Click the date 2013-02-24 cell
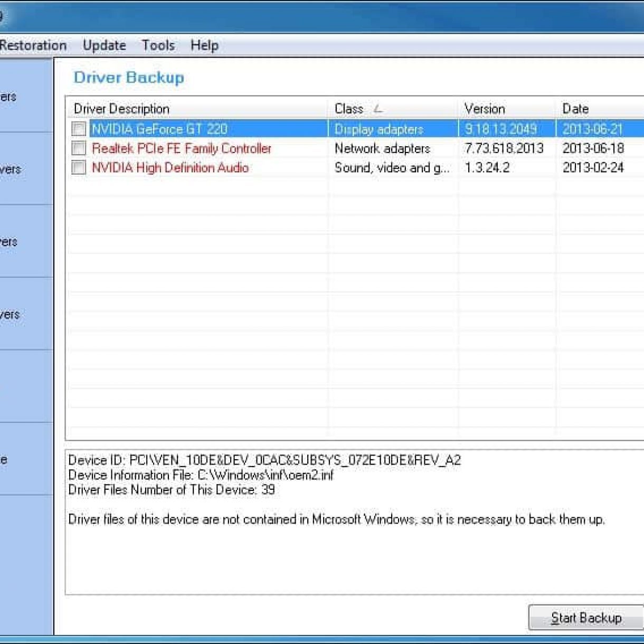The width and height of the screenshot is (644, 644). click(x=593, y=168)
